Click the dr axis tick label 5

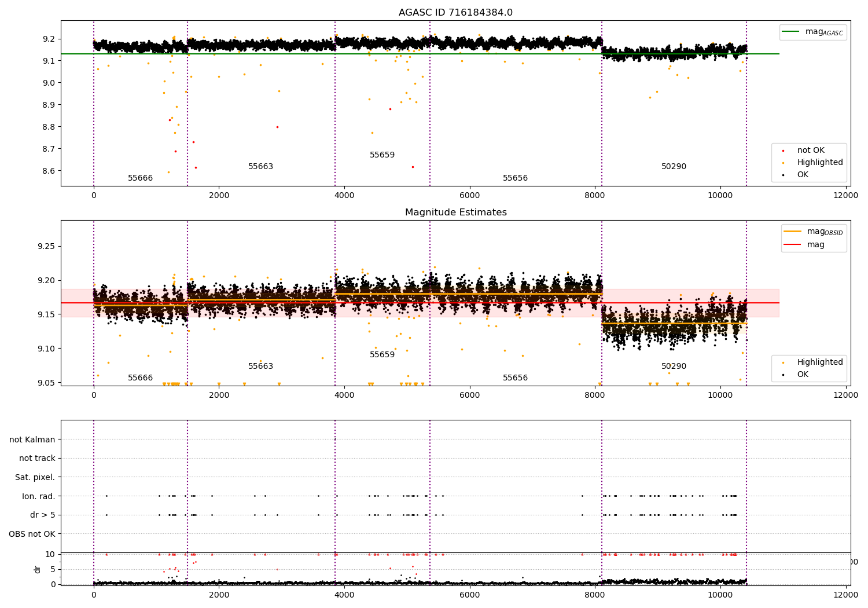click(x=53, y=569)
